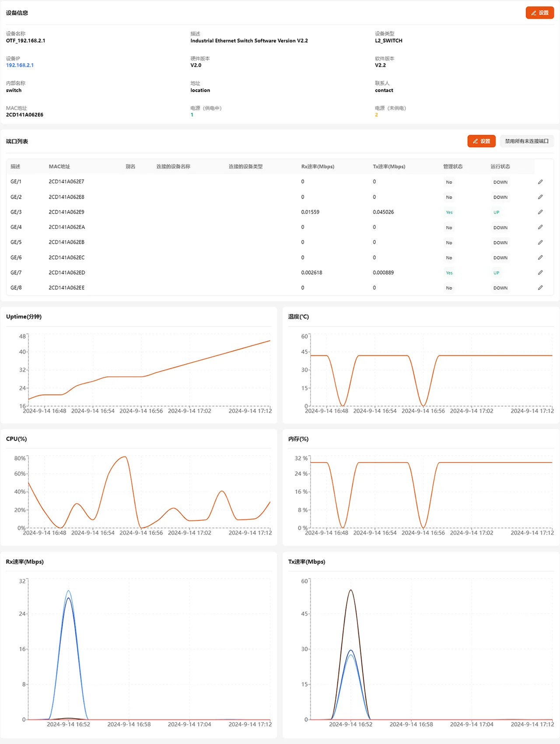
Task: Open device IP link 192.168.2.1
Action: point(20,65)
